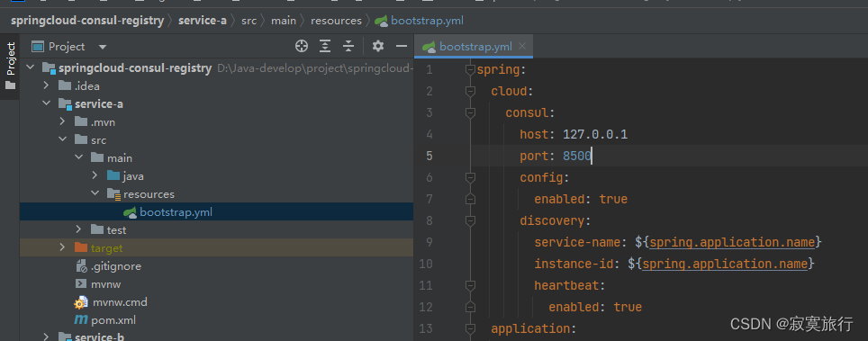Select the .idea folder row

[x=216, y=85]
